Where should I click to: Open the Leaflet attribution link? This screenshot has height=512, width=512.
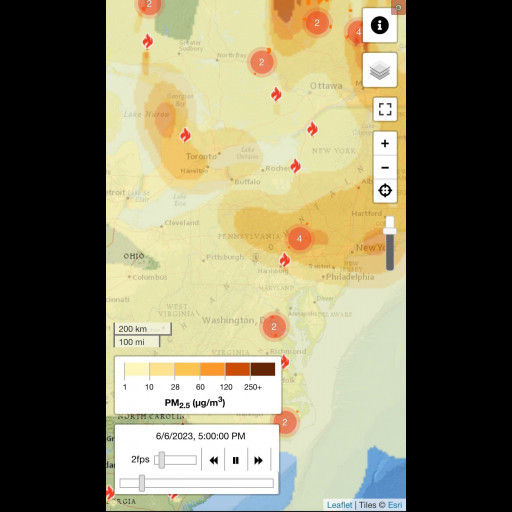[x=339, y=505]
